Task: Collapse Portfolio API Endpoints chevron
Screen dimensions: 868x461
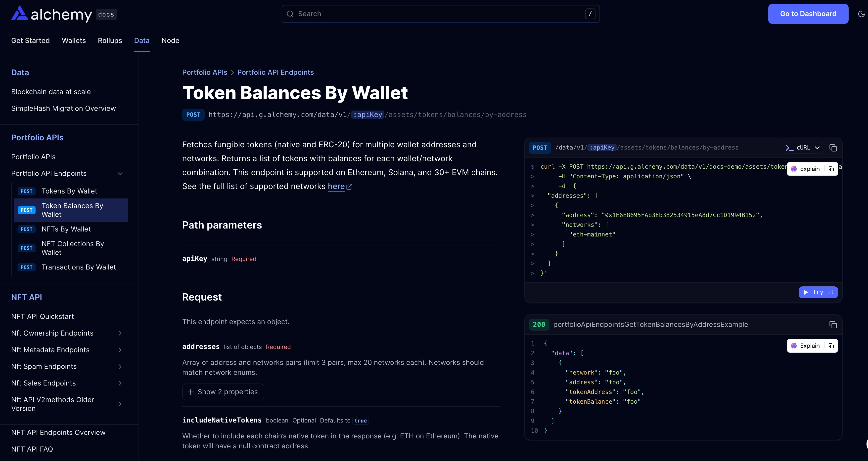Action: pyautogui.click(x=120, y=174)
